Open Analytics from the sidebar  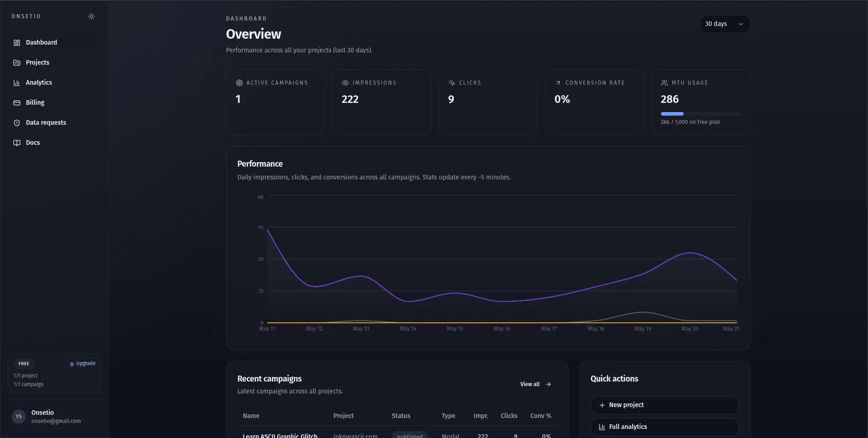point(55,82)
